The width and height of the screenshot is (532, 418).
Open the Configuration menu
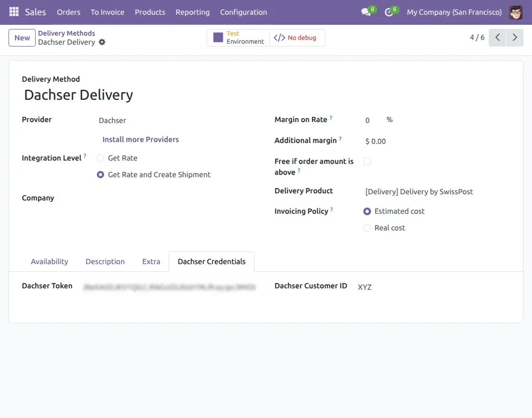coord(244,12)
